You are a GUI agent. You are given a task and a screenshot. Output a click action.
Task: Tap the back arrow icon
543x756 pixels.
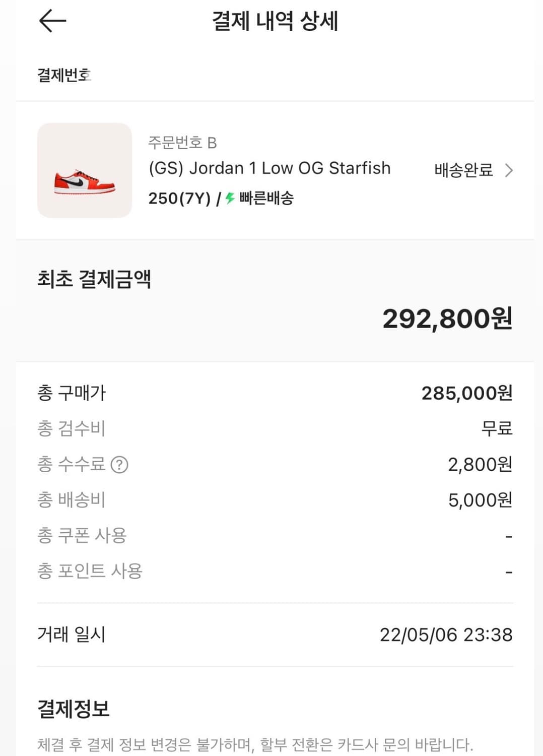[52, 21]
